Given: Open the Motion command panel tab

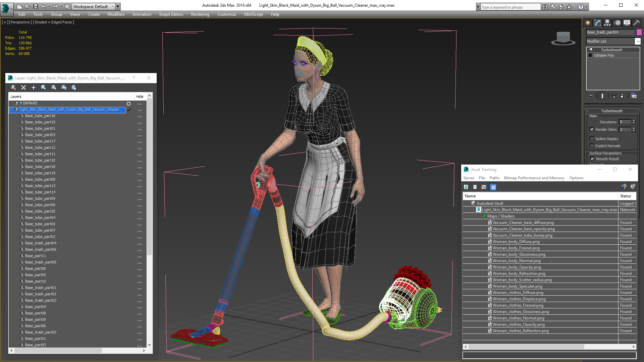Looking at the screenshot, I should (x=618, y=23).
